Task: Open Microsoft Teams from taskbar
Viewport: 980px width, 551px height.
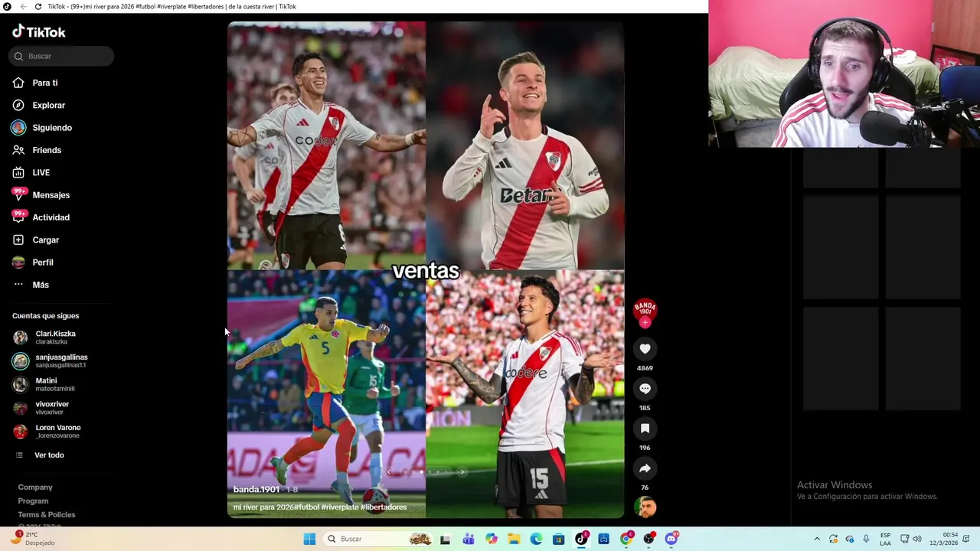Action: point(469,539)
